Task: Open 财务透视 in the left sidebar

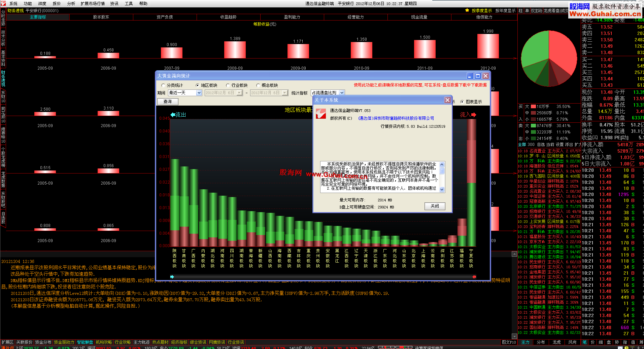Action: (x=3, y=78)
